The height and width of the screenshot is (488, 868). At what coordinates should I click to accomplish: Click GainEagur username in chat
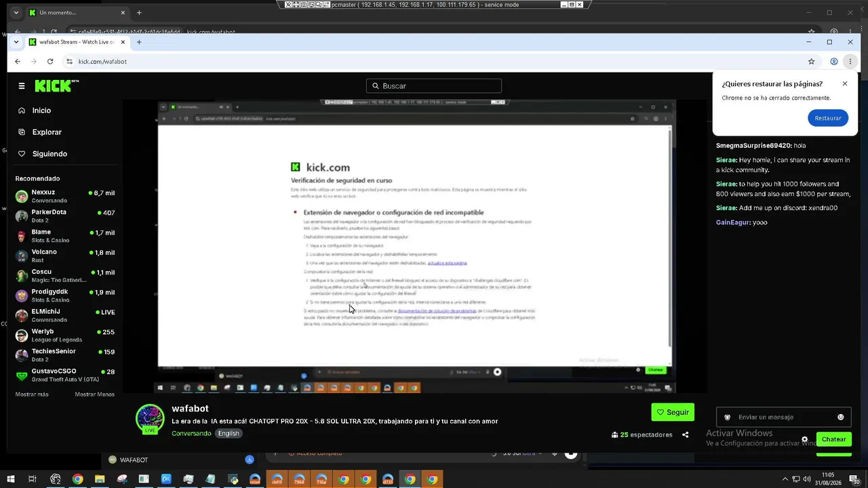tap(732, 222)
